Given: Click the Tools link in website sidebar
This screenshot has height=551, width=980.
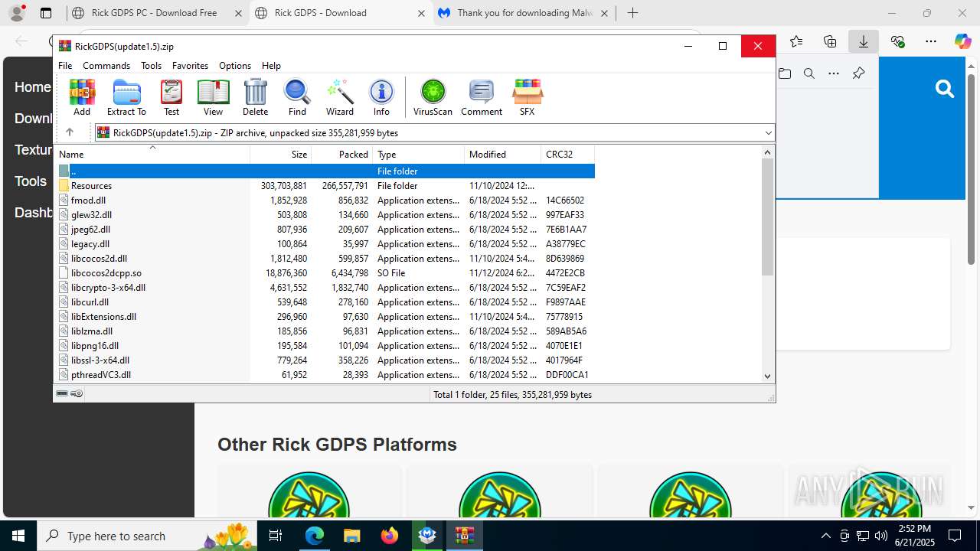Looking at the screenshot, I should [31, 181].
